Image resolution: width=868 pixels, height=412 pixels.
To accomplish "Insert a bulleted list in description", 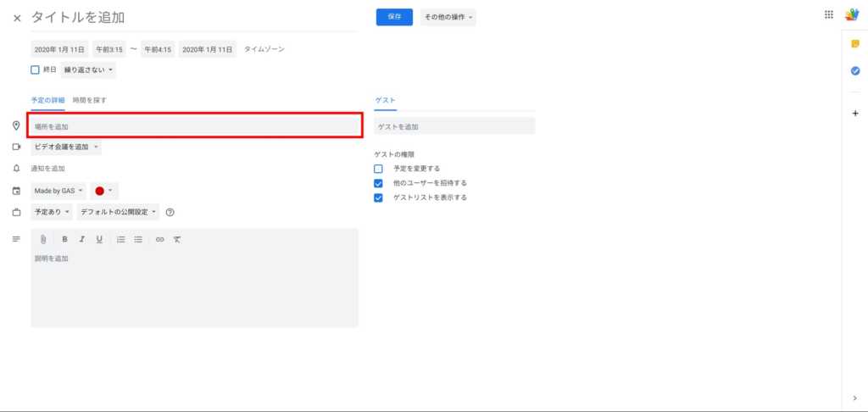I will click(x=138, y=240).
